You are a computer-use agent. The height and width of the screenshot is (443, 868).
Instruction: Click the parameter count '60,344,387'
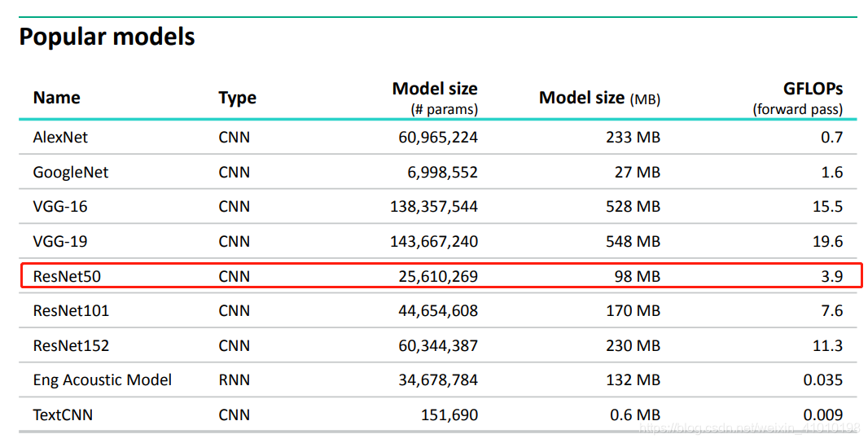(x=438, y=345)
